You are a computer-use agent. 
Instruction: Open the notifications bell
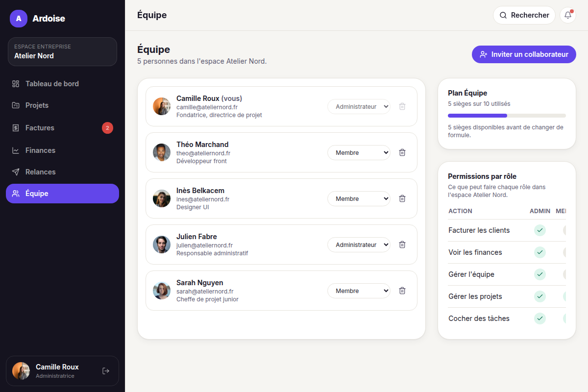tap(568, 15)
